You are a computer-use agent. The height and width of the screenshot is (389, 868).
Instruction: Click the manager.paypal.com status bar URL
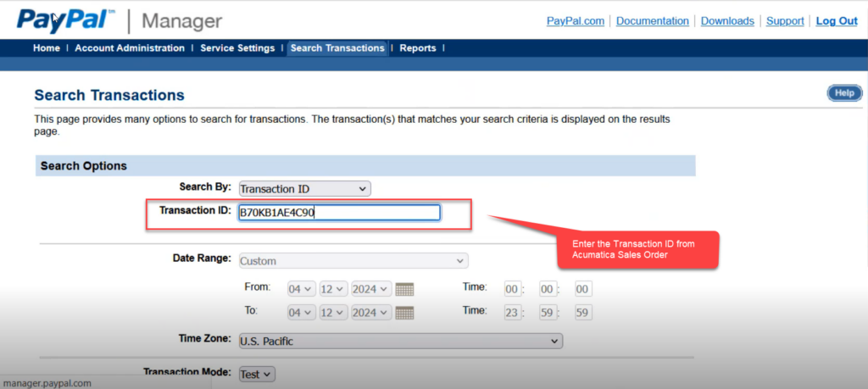47,383
